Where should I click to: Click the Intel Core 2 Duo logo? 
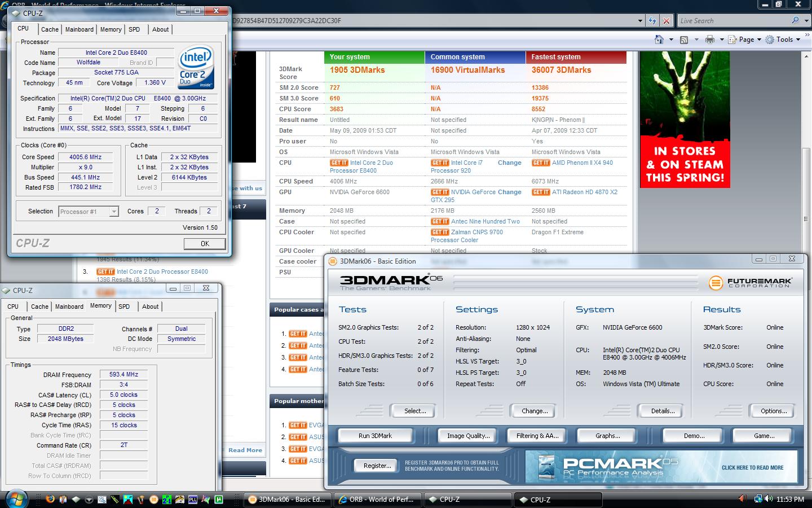(196, 67)
